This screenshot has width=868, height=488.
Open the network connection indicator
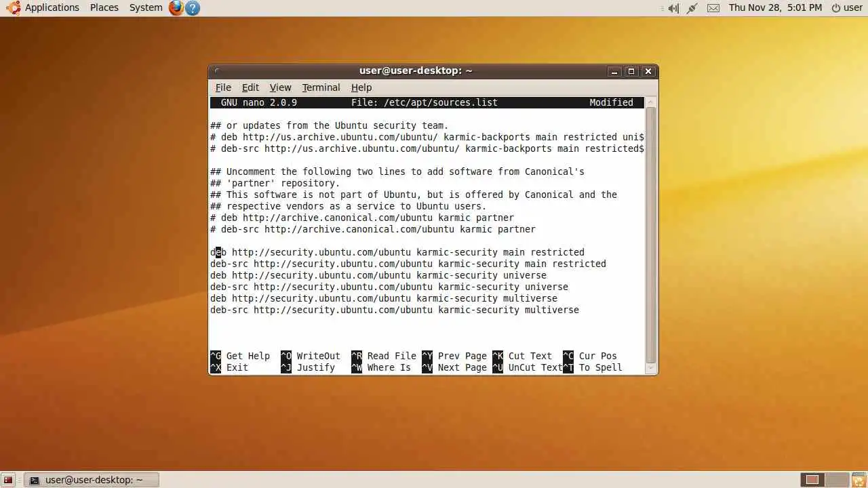692,8
